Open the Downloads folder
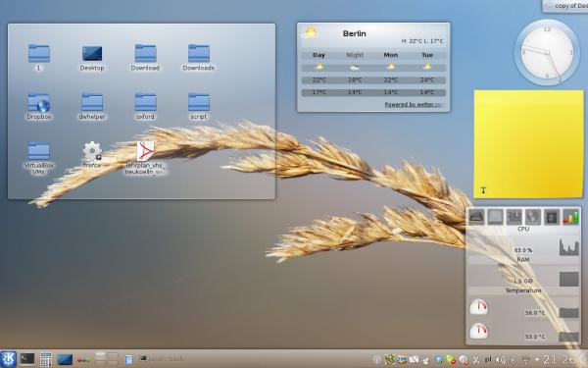The height and width of the screenshot is (368, 588). point(198,57)
